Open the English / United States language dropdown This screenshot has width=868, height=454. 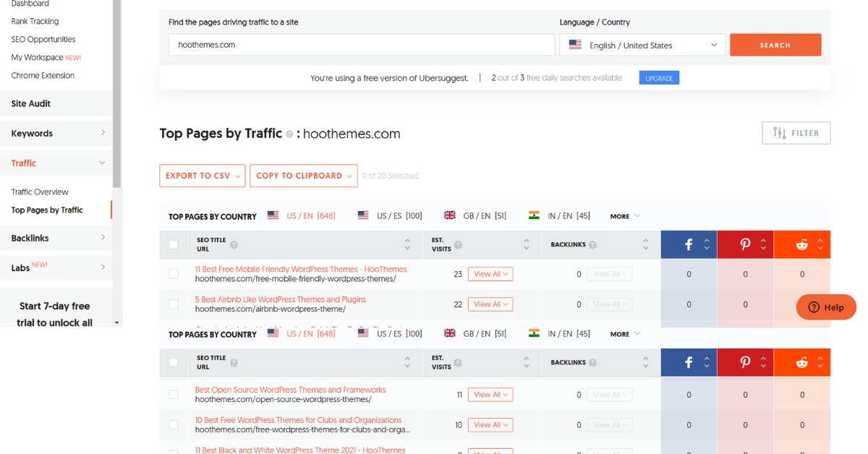[x=642, y=45]
